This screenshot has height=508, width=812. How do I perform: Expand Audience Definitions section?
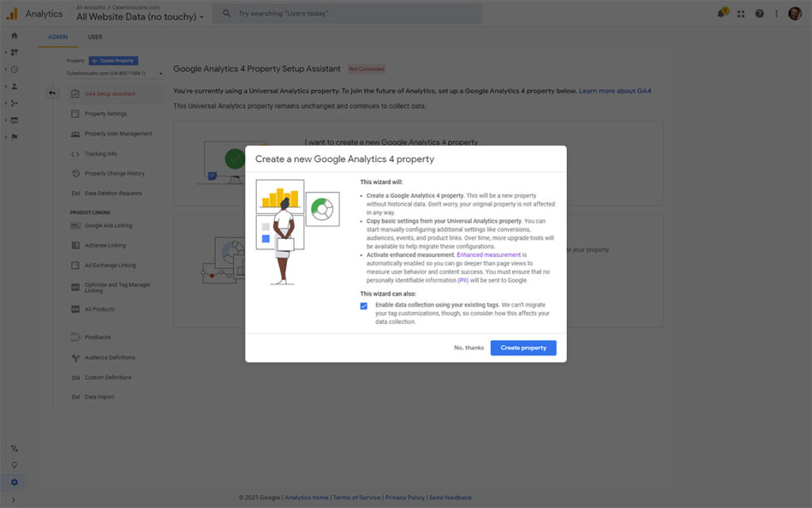point(109,358)
